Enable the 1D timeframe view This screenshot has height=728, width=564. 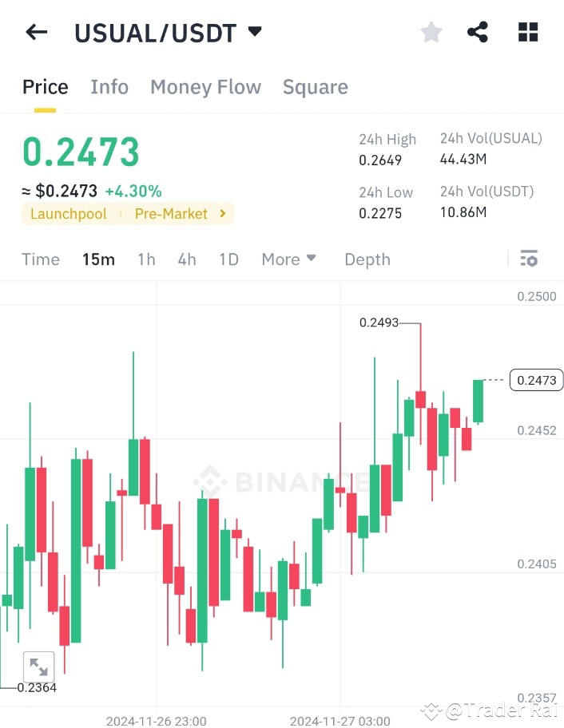pos(228,259)
